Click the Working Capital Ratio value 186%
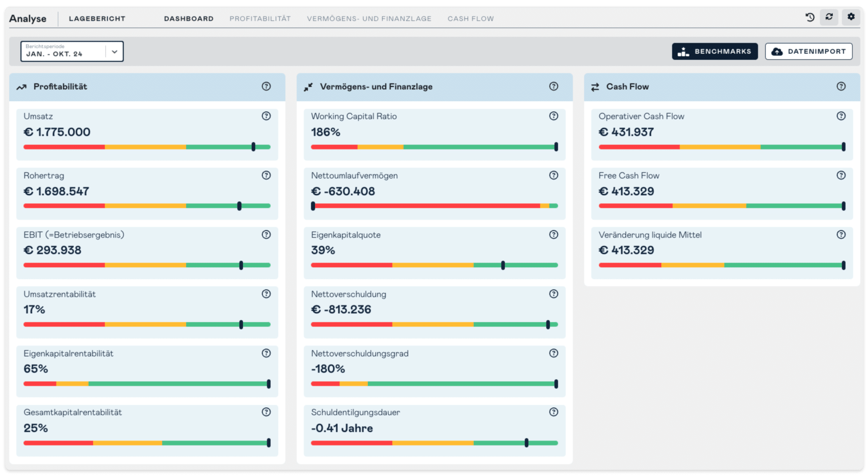 (x=325, y=132)
